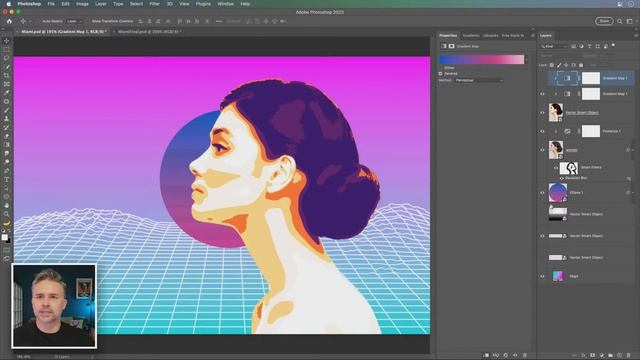Hide the bottom gradient background layer
Viewport: 640px width, 360px height.
[x=542, y=276]
